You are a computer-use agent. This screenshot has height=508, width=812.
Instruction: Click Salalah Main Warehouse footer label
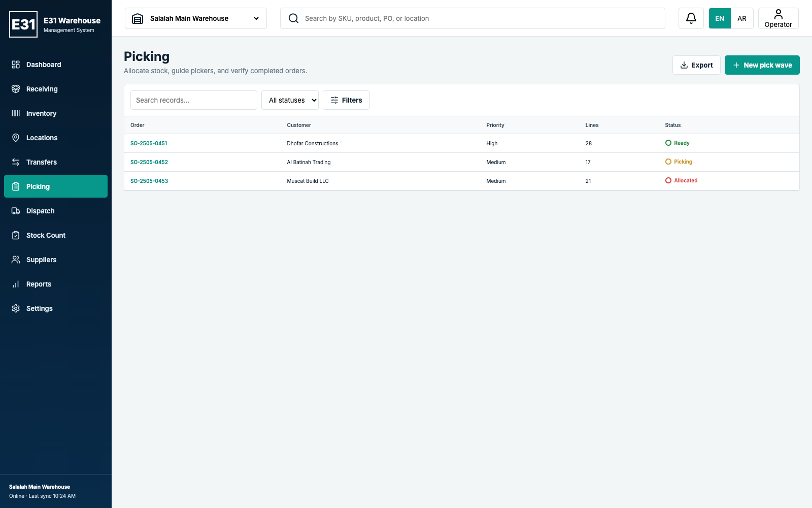[x=40, y=487]
